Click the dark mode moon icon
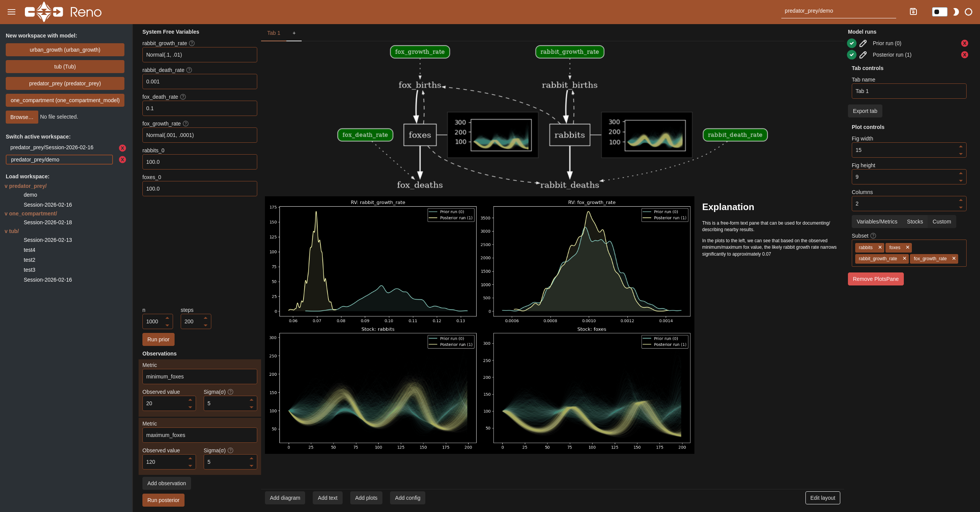The height and width of the screenshot is (512, 980). coord(956,12)
